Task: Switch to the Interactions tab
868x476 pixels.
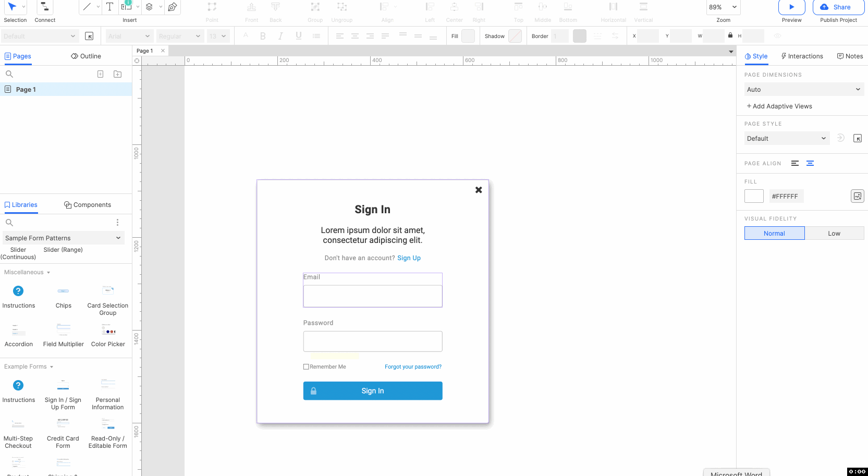Action: click(802, 56)
